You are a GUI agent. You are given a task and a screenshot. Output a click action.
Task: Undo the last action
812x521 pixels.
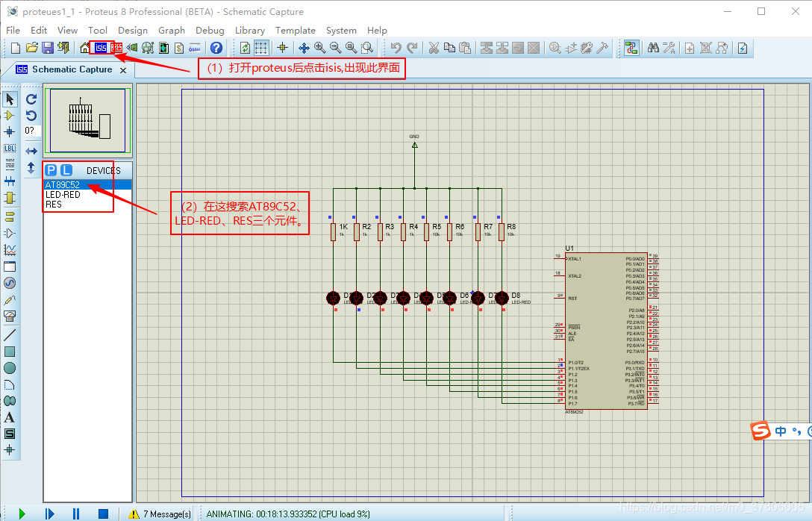396,49
